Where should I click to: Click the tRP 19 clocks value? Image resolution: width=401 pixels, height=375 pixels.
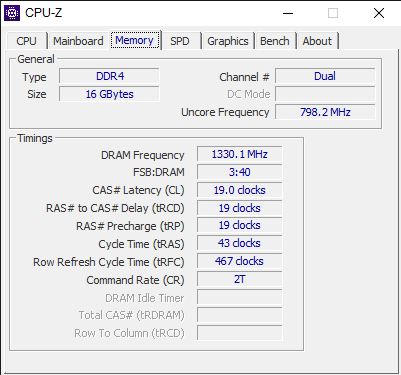pyautogui.click(x=239, y=225)
